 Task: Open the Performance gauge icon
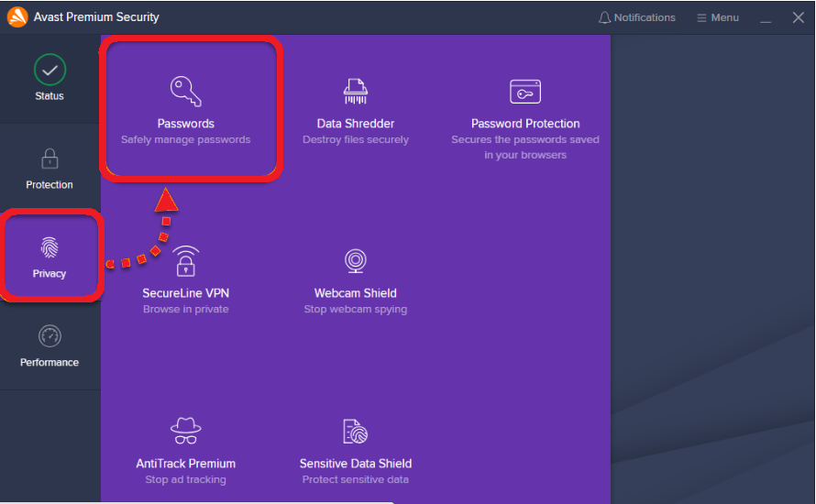pyautogui.click(x=50, y=336)
